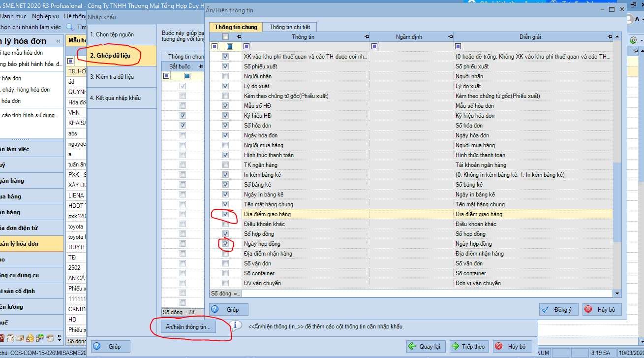This screenshot has height=358, width=644.
Task: Open the settings gear icon in main window
Action: 633,40
